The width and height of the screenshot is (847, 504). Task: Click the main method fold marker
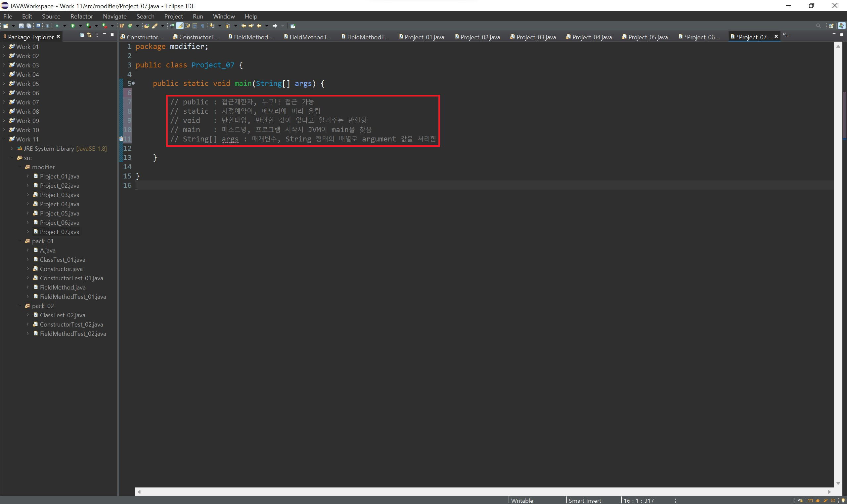coord(133,84)
